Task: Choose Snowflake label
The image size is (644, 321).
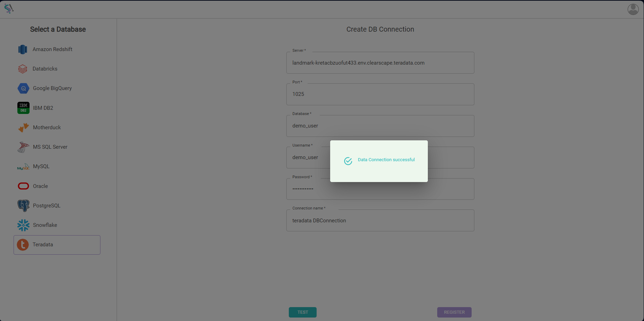Action: (x=45, y=225)
